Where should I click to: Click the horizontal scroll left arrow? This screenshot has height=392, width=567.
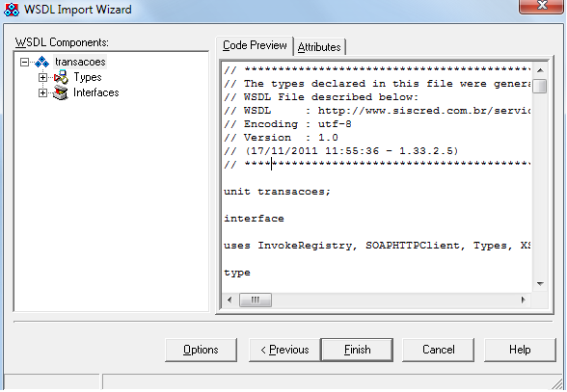(x=229, y=300)
